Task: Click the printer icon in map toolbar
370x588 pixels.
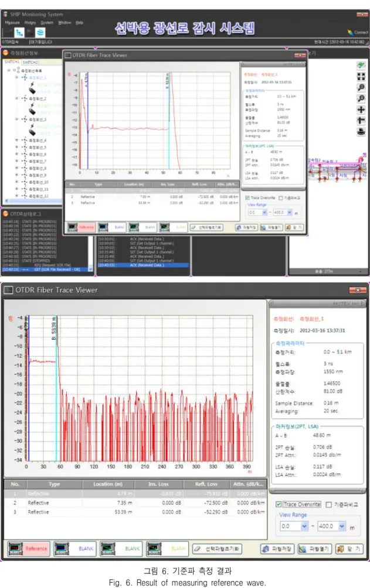Action: tap(361, 132)
